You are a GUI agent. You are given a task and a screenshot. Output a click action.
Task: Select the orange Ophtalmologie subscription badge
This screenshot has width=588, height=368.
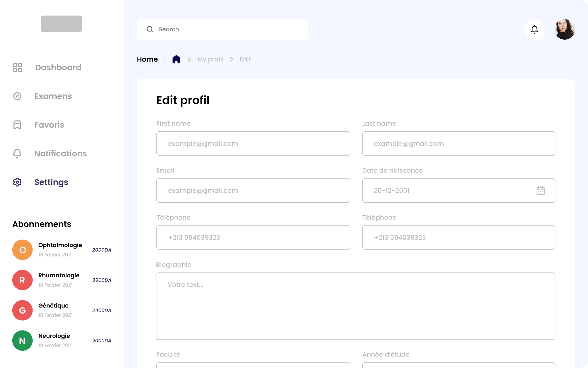[22, 250]
